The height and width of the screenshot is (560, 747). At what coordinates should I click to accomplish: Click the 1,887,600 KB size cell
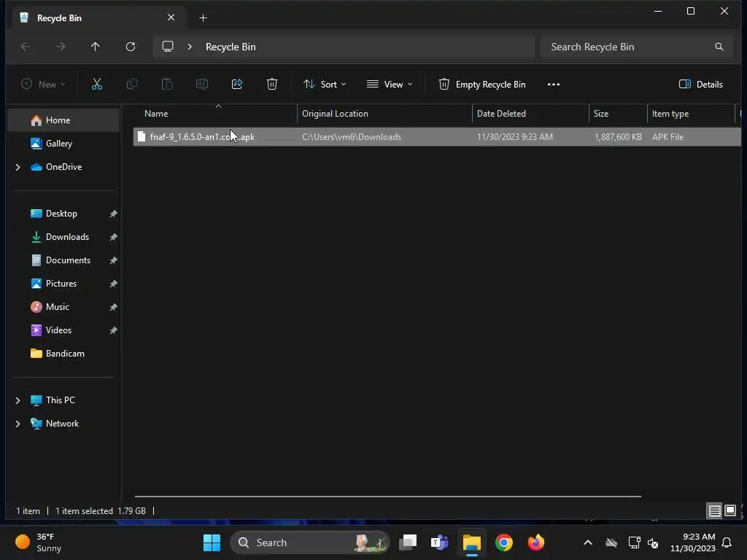[x=618, y=137]
